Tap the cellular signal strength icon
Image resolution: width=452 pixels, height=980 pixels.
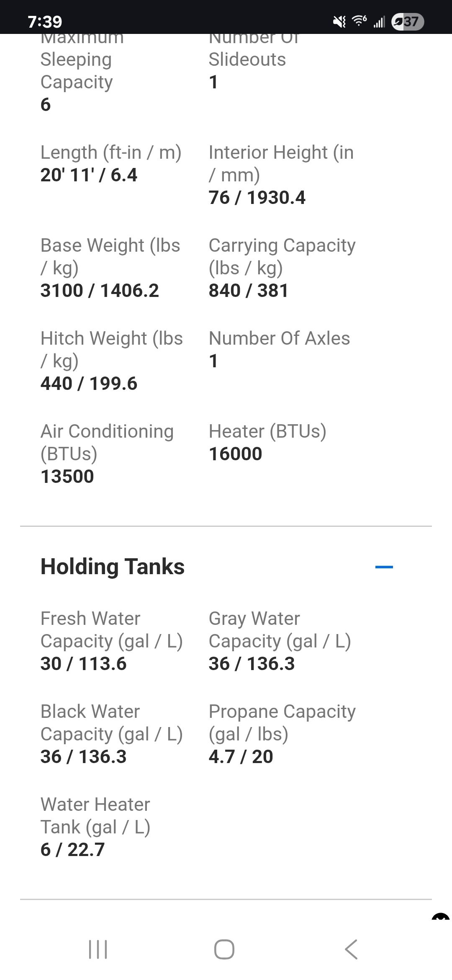[379, 22]
